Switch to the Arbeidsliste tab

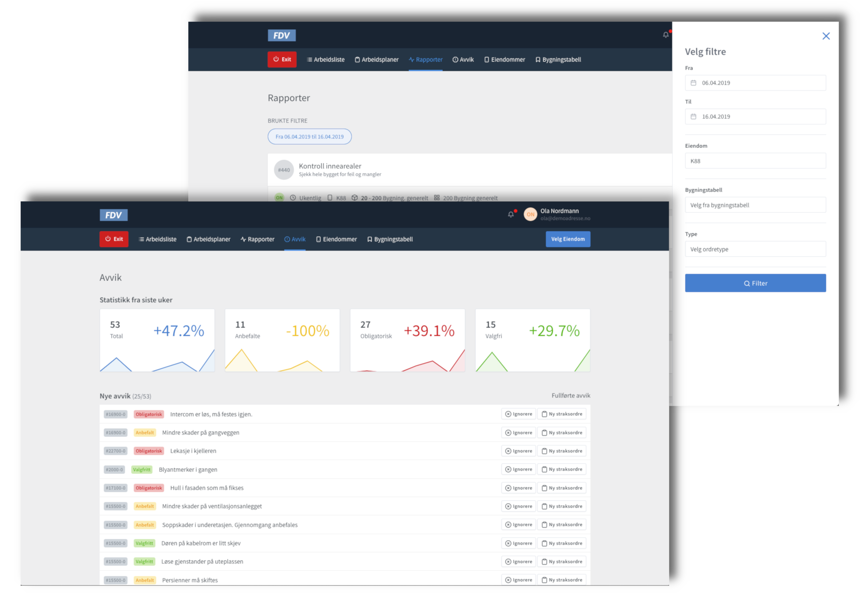click(x=157, y=239)
